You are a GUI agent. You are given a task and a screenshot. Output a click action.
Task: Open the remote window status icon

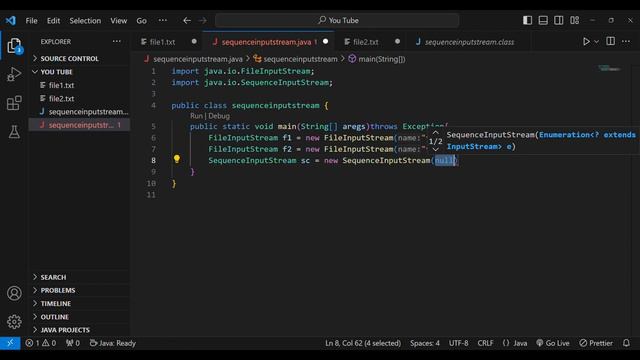(10, 343)
